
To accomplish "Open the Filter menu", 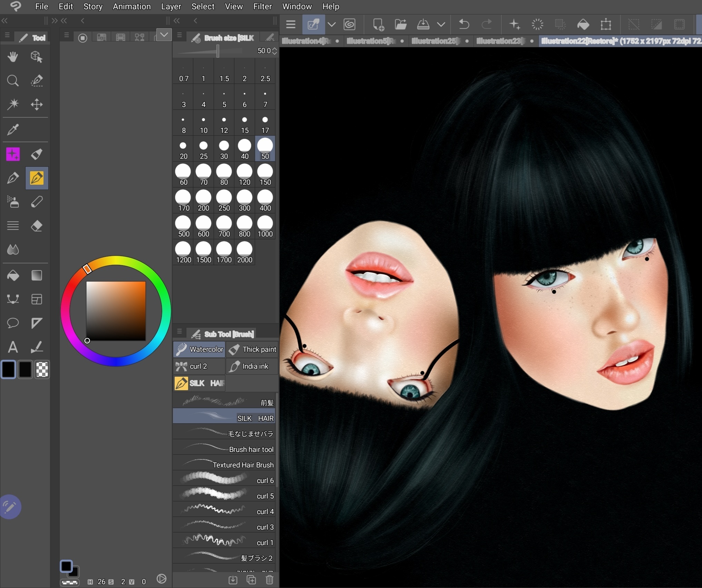I will pos(262,6).
